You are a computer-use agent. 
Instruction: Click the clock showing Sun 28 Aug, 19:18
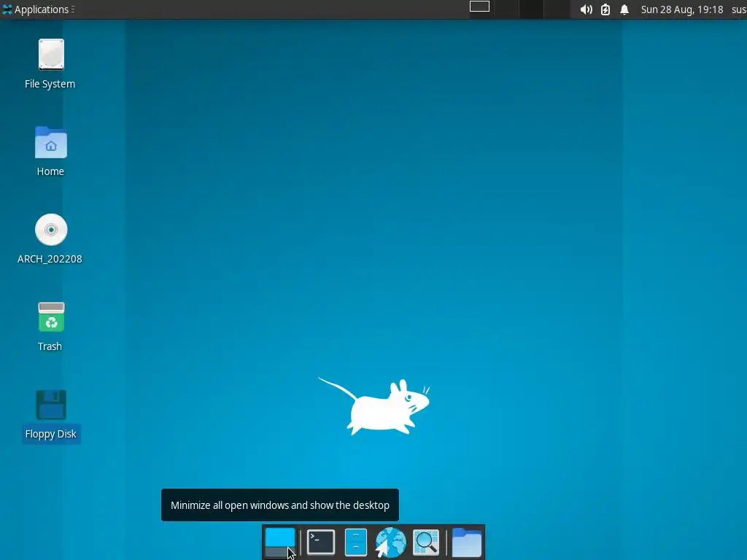pos(682,9)
